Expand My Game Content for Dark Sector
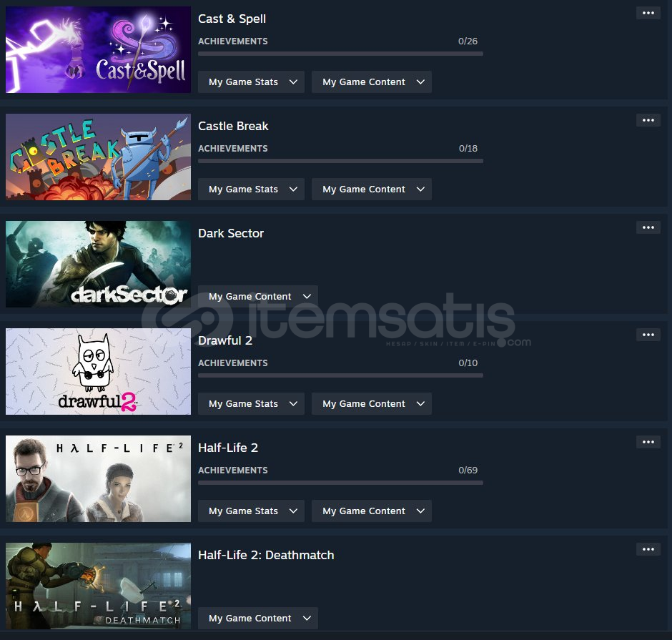 (258, 296)
